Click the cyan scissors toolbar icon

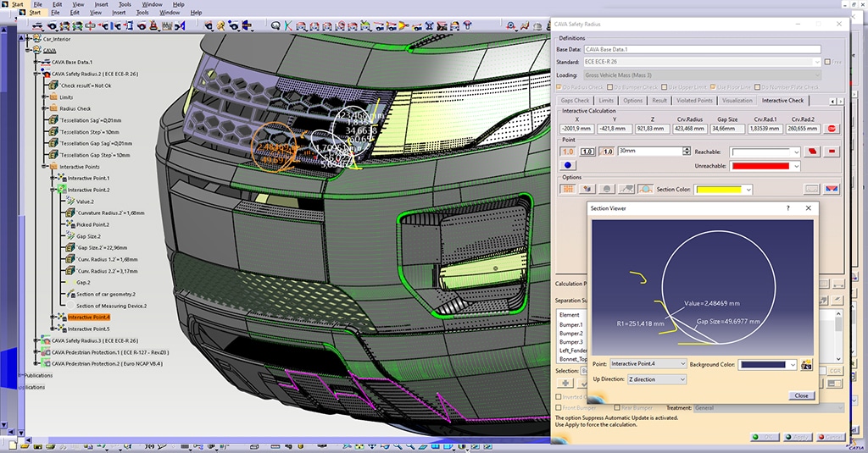click(288, 25)
